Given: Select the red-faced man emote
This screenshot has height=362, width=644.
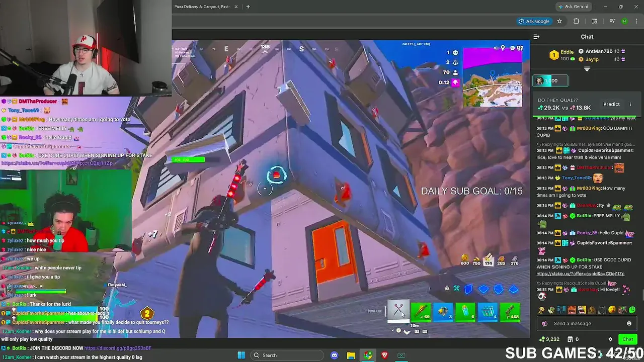Looking at the screenshot, I should tap(572, 310).
